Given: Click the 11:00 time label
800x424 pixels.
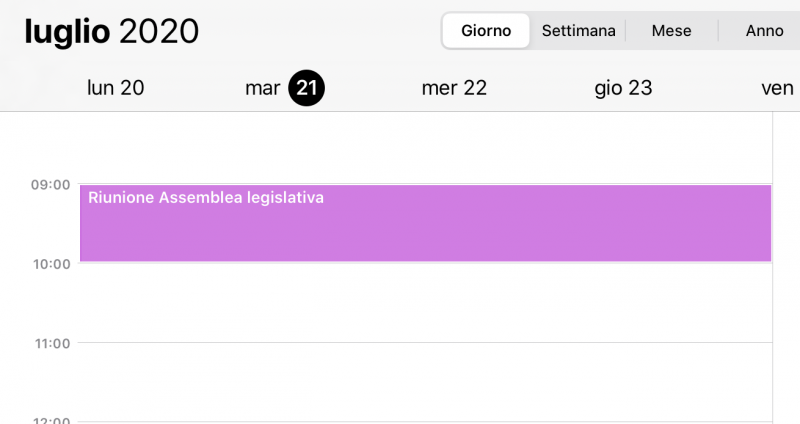Looking at the screenshot, I should pos(50,343).
